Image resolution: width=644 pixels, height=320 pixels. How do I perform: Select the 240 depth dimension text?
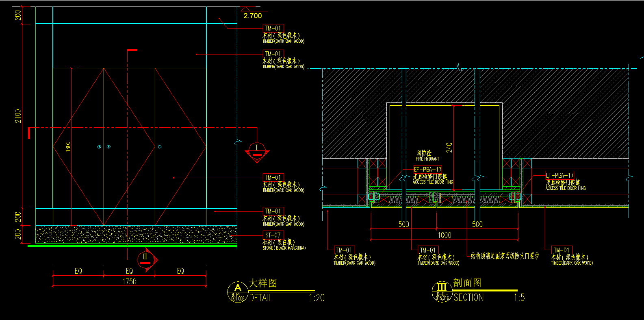(x=449, y=147)
